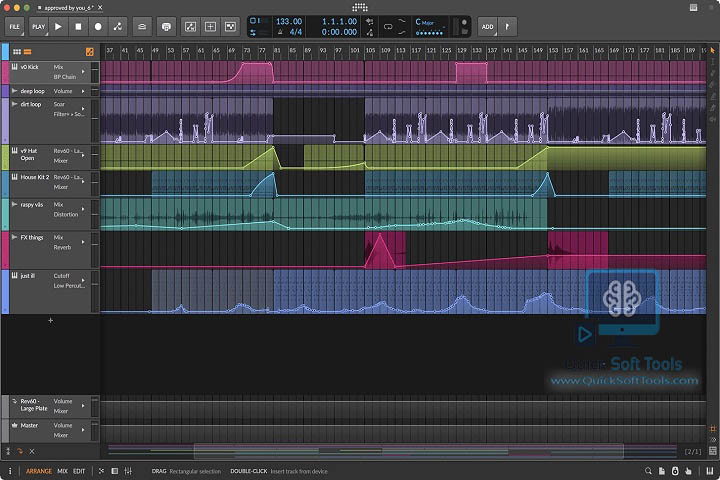The width and height of the screenshot is (720, 480).
Task: Open the dashboard dots icon at top center
Action: click(360, 7)
